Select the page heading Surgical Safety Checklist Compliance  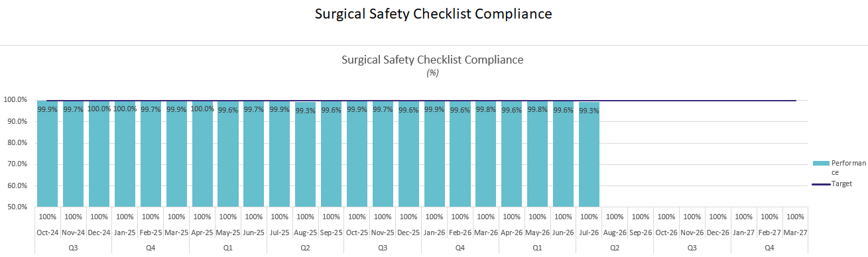(x=434, y=14)
